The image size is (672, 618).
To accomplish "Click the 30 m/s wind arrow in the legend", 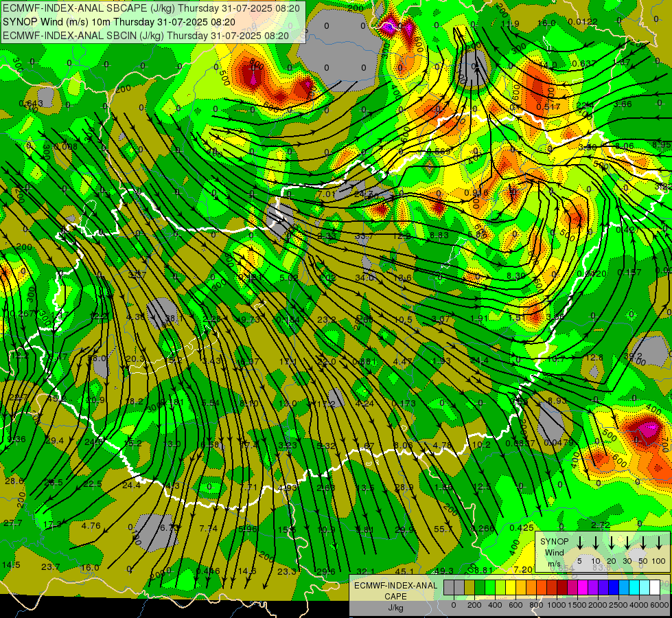I will pos(627,542).
